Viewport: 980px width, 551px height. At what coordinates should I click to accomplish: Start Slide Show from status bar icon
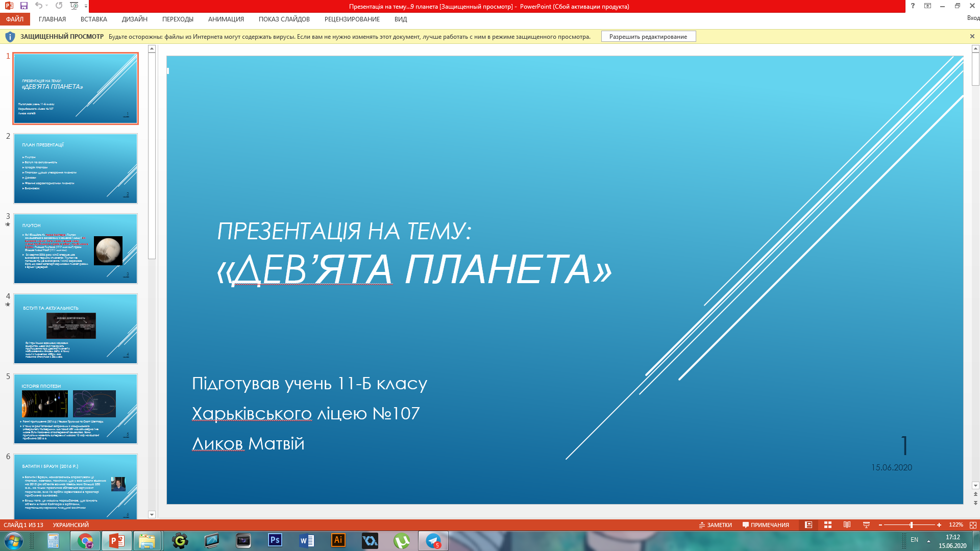[x=866, y=525]
